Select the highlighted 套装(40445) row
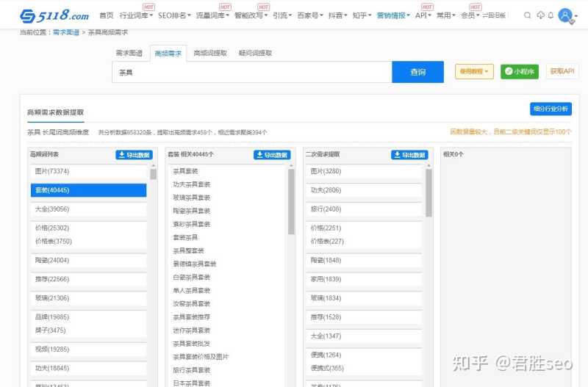This screenshot has height=387, width=588. click(x=88, y=190)
